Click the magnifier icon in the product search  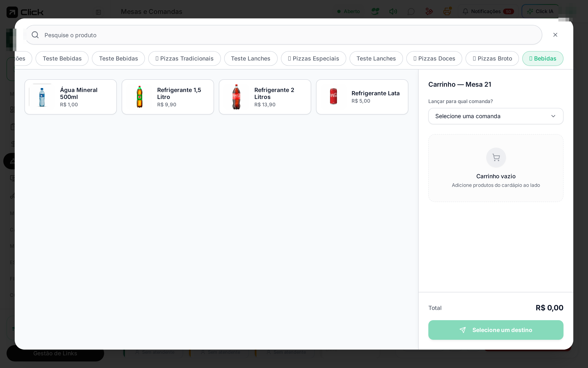35,35
